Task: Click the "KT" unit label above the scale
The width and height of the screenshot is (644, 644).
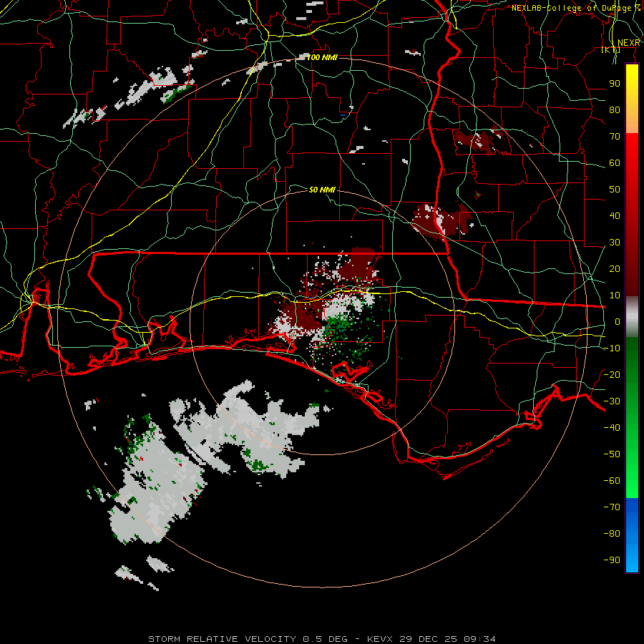Action: tap(610, 50)
